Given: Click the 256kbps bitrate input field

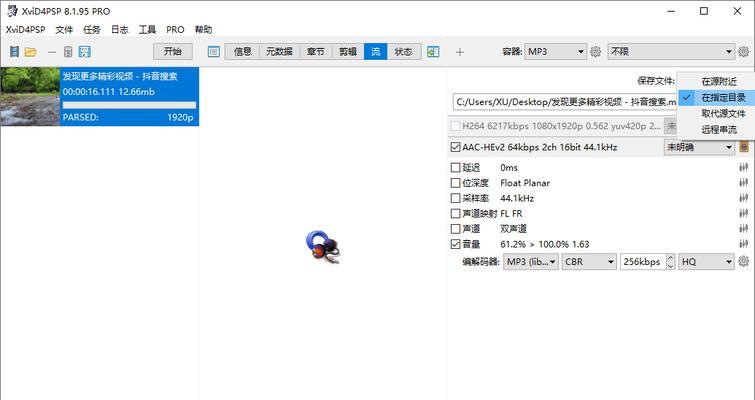Looking at the screenshot, I should pos(643,261).
